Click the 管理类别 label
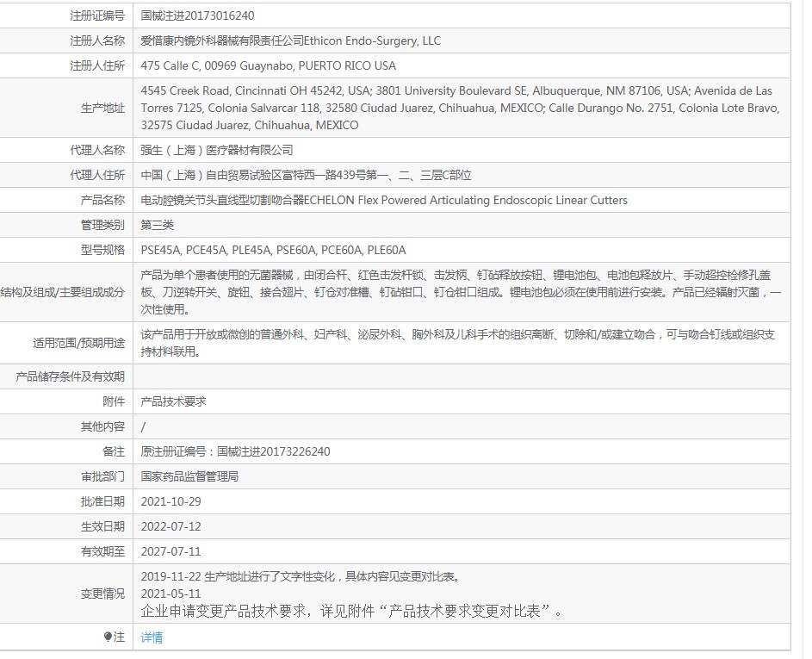Image resolution: width=812 pixels, height=659 pixels. pyautogui.click(x=102, y=225)
